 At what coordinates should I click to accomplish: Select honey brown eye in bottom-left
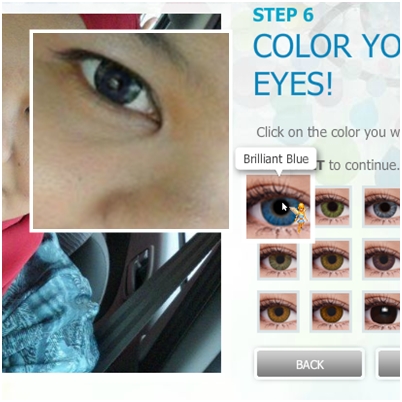pos(278,312)
